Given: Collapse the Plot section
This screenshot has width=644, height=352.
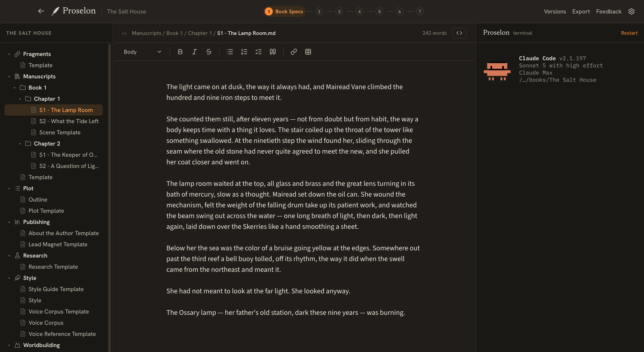Looking at the screenshot, I should point(9,189).
